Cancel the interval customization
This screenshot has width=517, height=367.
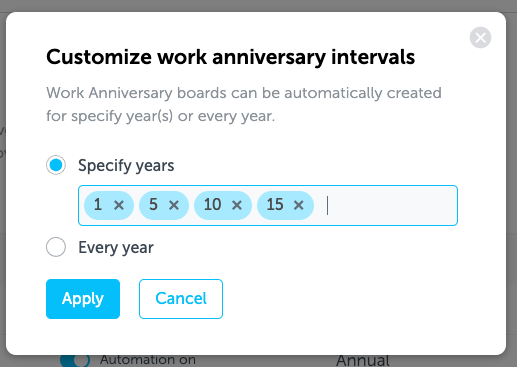point(181,299)
